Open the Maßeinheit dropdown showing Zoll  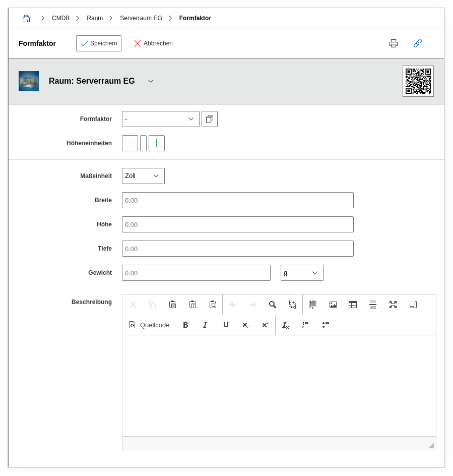[x=143, y=176]
